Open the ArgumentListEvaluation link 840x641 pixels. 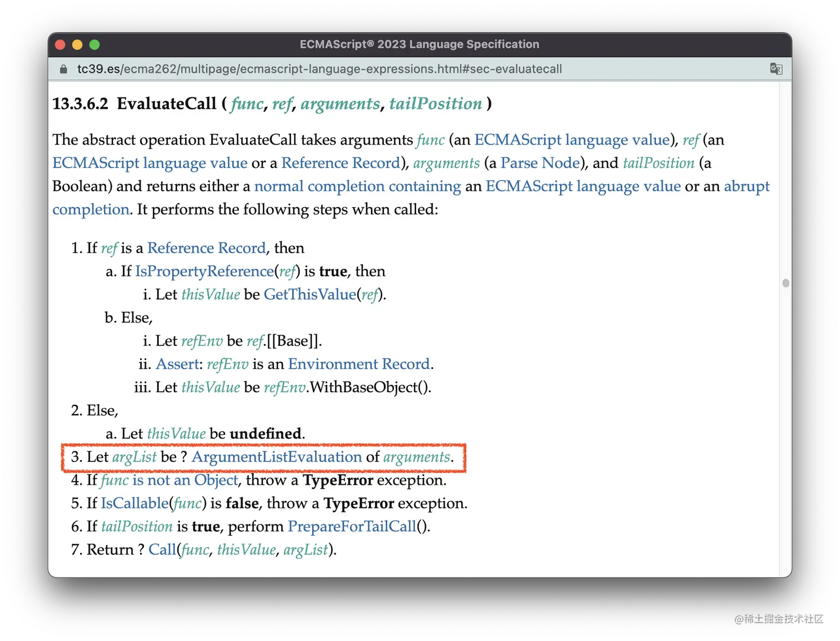tap(277, 457)
